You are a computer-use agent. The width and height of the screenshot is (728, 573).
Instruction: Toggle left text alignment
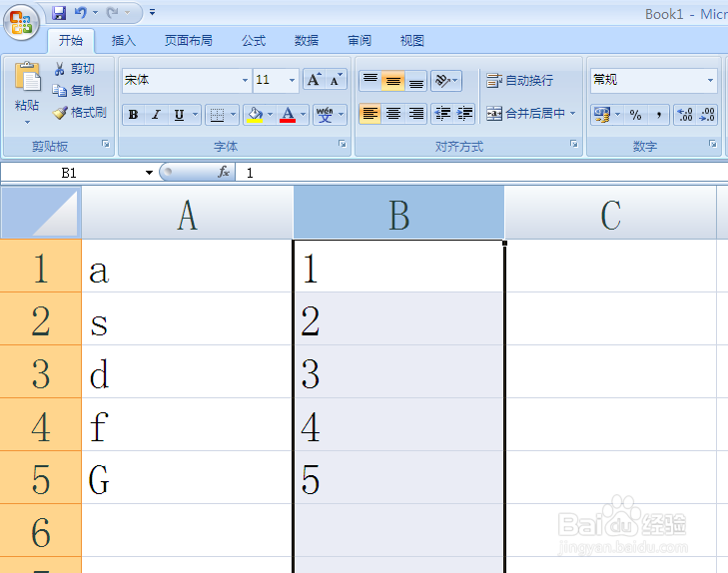[x=370, y=114]
